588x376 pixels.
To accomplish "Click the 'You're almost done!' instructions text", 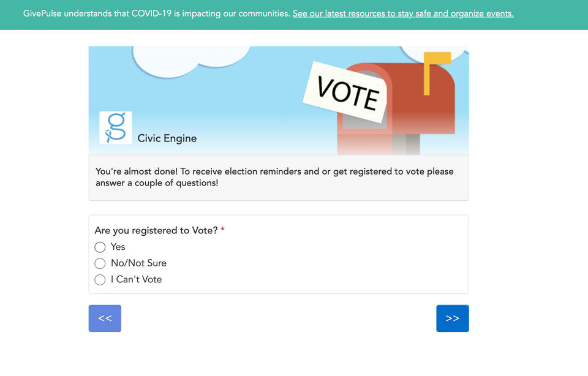I will point(274,177).
